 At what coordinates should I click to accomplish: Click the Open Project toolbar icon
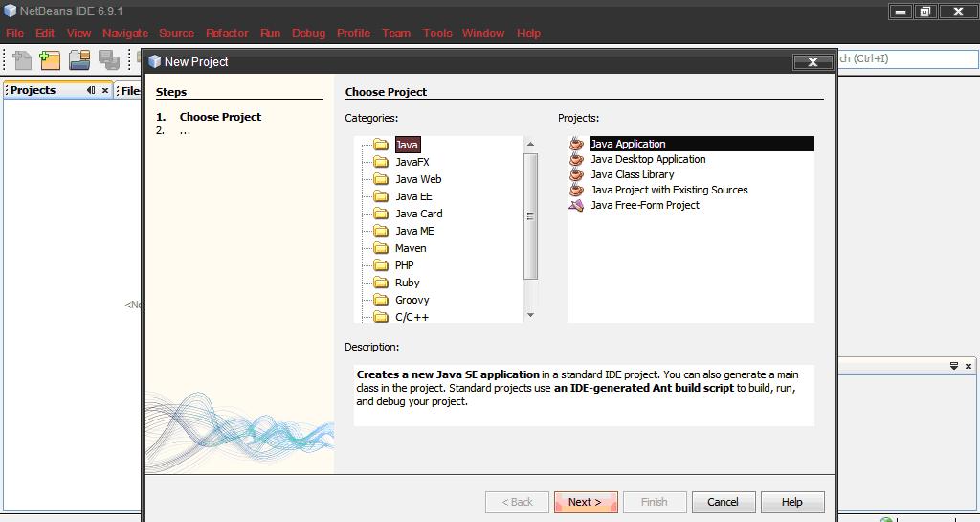(79, 60)
